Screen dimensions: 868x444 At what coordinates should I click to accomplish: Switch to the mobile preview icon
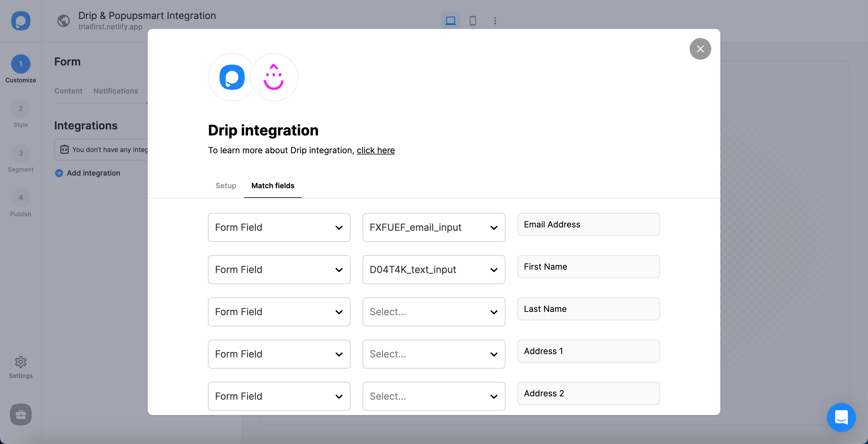coord(473,21)
